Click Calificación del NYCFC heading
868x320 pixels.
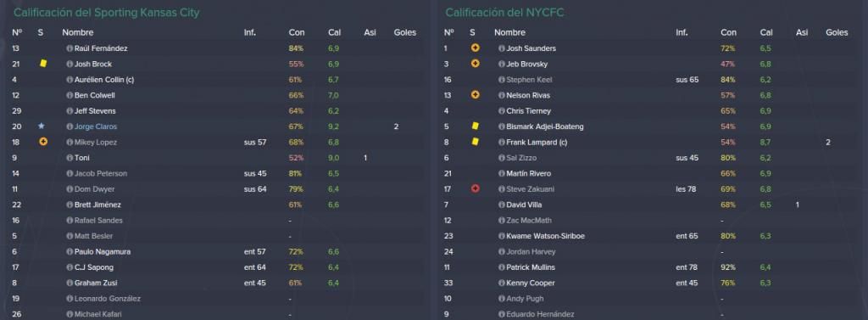click(505, 13)
